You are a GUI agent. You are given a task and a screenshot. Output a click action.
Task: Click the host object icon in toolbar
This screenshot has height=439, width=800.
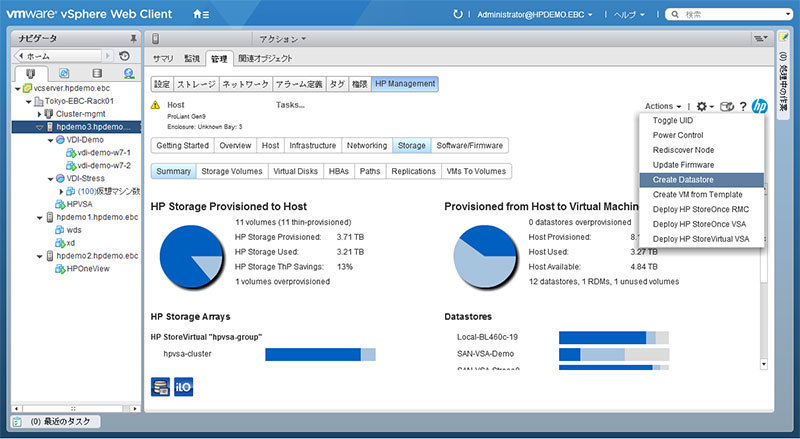(156, 38)
